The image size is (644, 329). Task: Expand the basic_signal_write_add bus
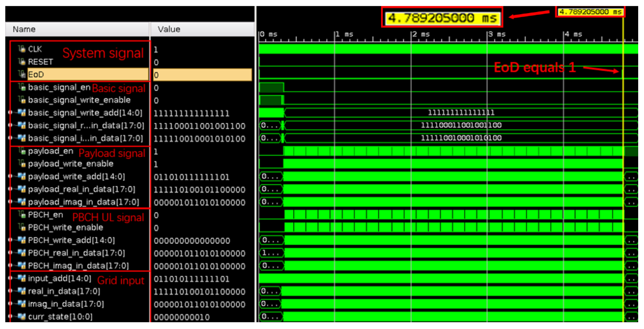[10, 113]
